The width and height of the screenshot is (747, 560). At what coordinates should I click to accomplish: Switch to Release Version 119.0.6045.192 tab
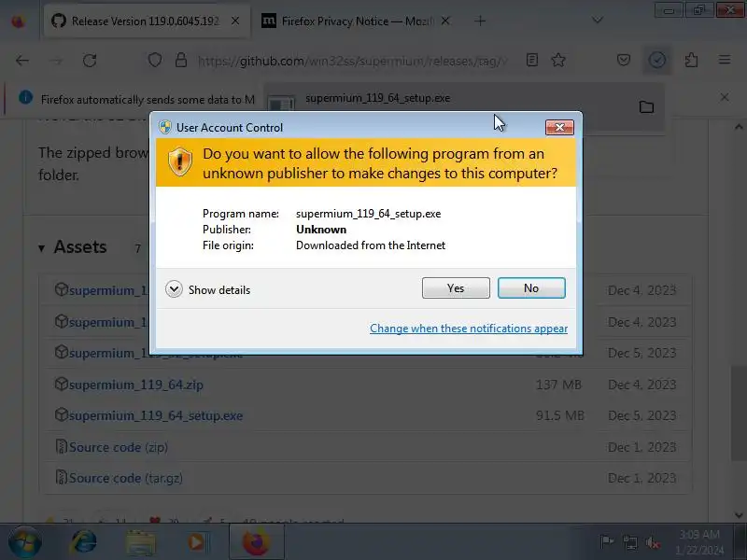(x=146, y=21)
